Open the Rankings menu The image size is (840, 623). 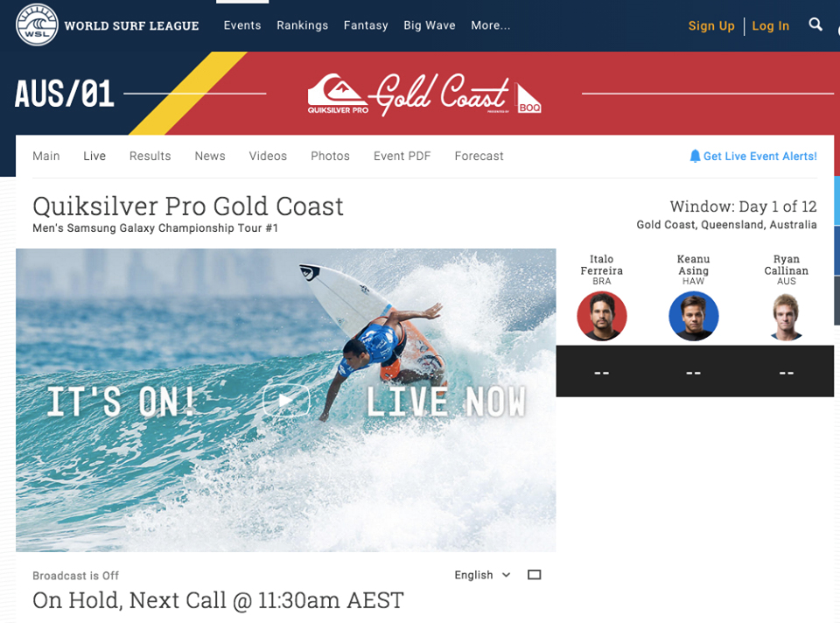[302, 25]
